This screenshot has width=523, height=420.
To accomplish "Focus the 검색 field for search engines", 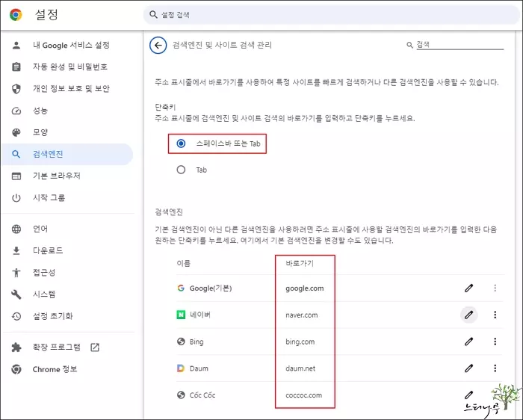I will (459, 45).
